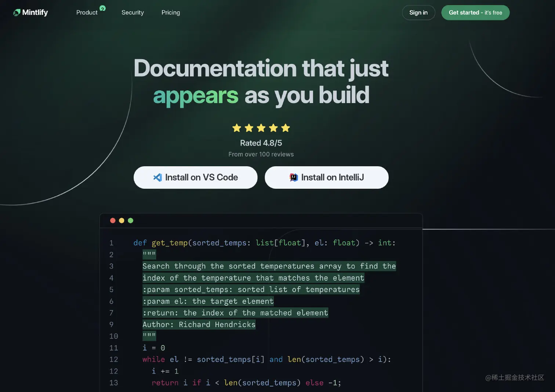
Task: Click Install on IntelliJ button
Action: [x=326, y=177]
